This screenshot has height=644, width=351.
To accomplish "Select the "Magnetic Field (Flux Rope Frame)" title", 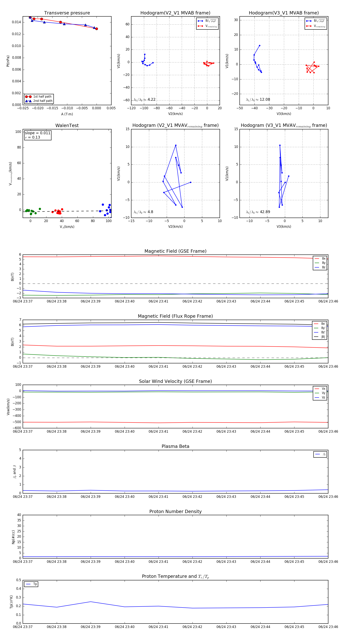I will [x=175, y=316].
